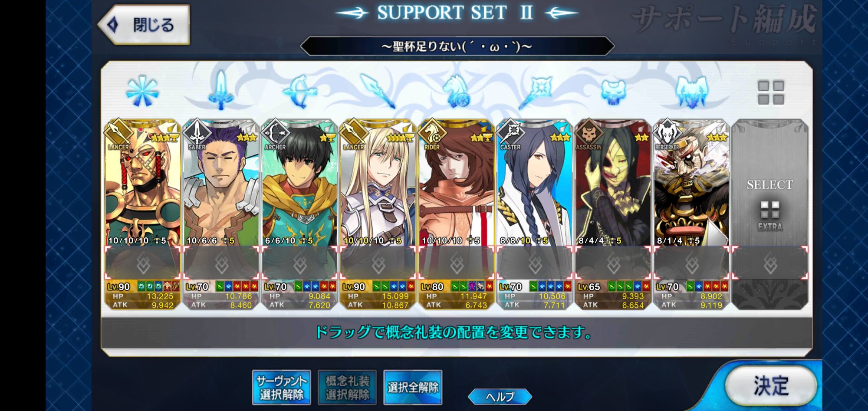868x411 pixels.
Task: Confirm with the 決定 button
Action: (771, 385)
